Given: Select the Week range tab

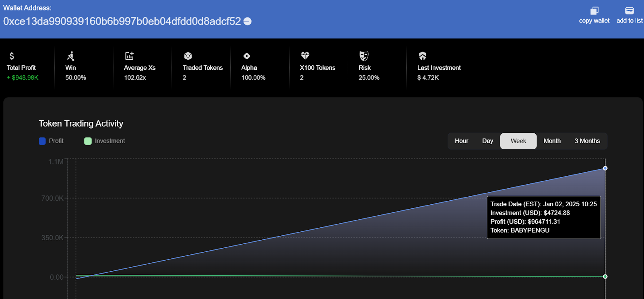Looking at the screenshot, I should pos(518,141).
